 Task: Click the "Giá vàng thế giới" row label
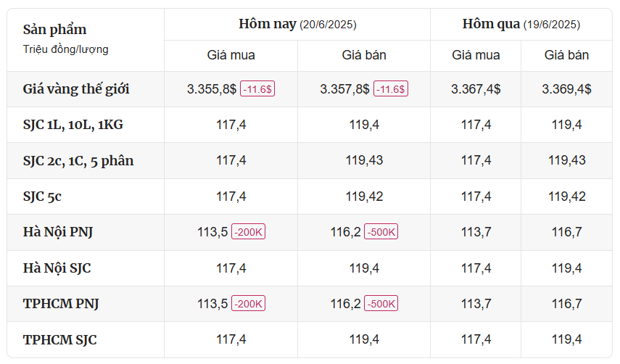coord(76,89)
